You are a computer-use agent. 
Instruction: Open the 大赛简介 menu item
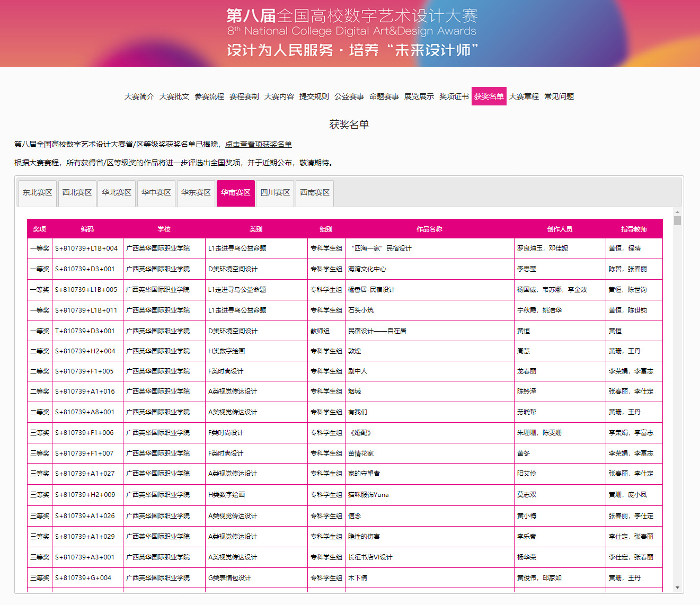pos(139,96)
